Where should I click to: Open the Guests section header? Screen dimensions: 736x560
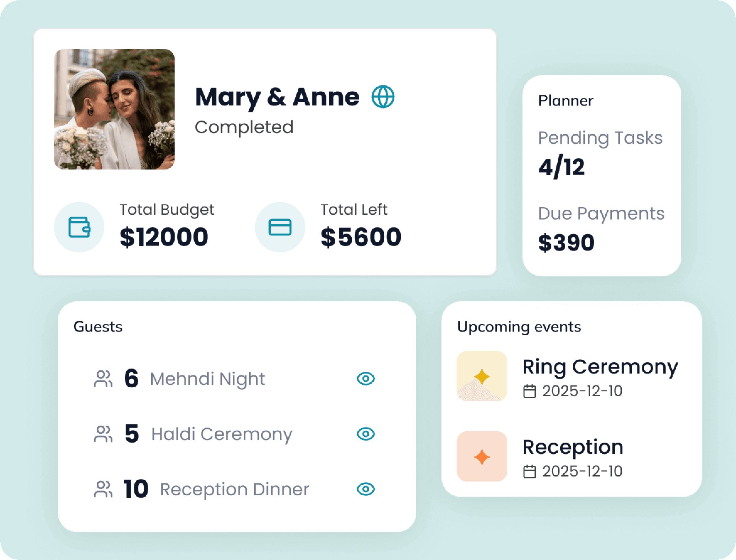99,327
